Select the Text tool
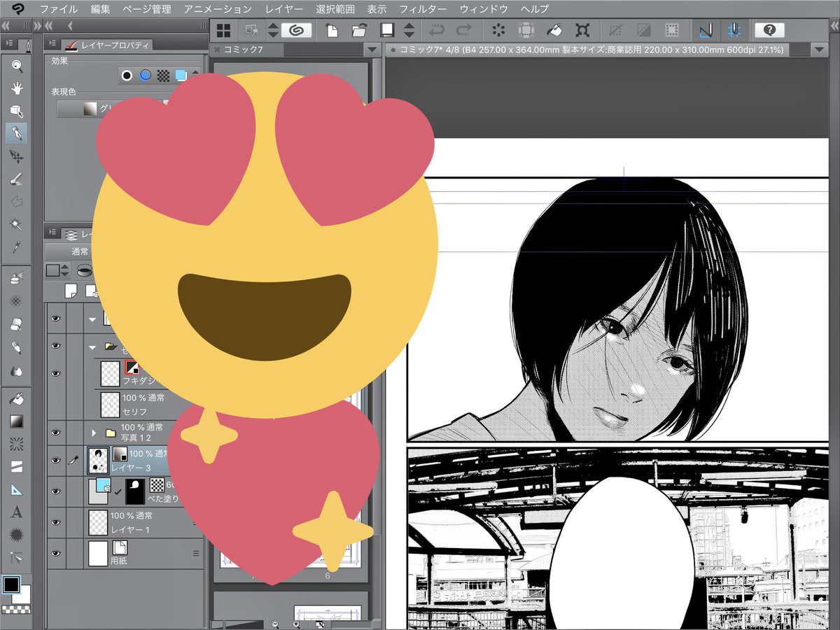 (x=17, y=512)
